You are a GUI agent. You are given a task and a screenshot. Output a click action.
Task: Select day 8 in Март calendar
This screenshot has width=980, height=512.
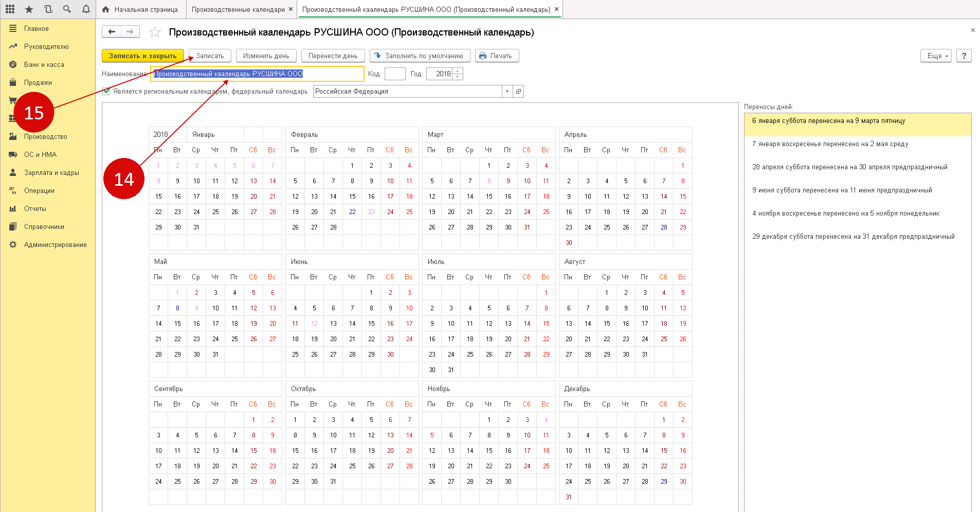point(489,181)
